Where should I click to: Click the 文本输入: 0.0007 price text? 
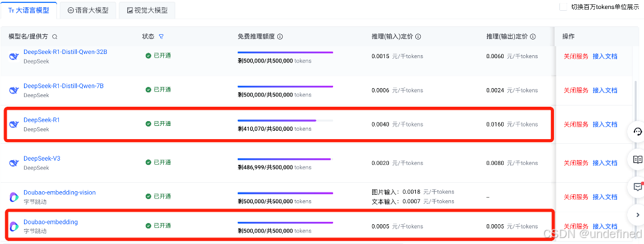[x=412, y=201]
